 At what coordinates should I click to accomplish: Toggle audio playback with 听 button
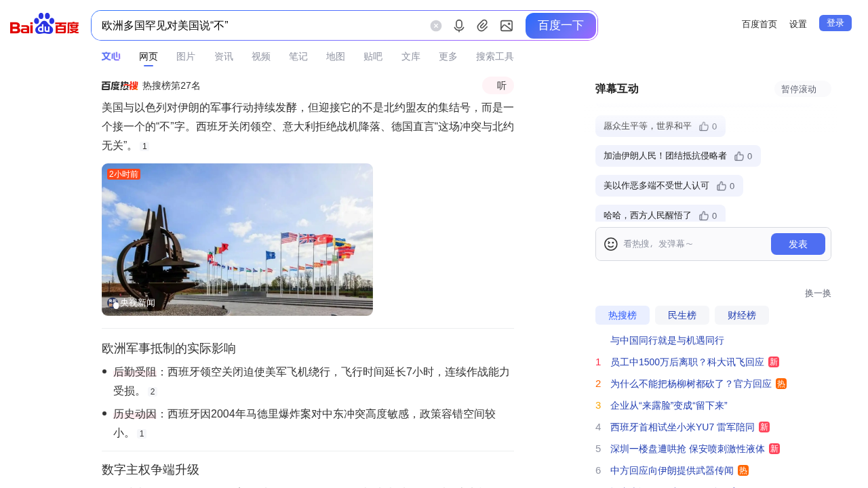[498, 85]
